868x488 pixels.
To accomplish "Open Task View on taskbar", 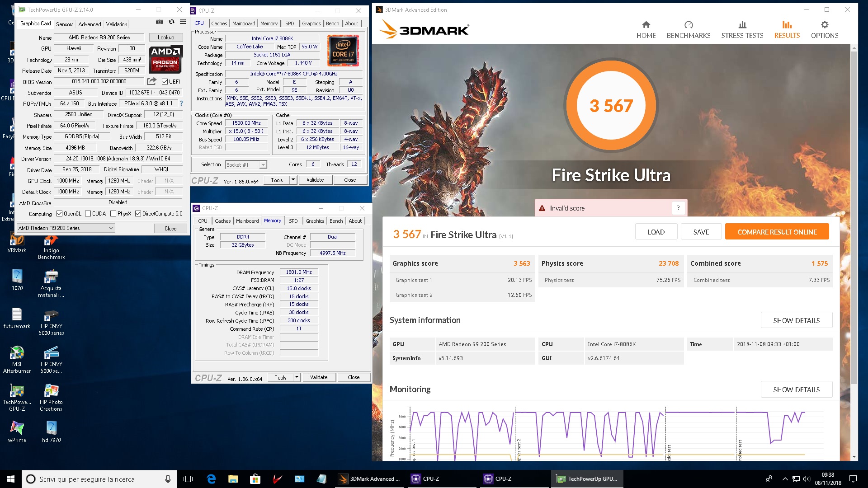I will [188, 479].
